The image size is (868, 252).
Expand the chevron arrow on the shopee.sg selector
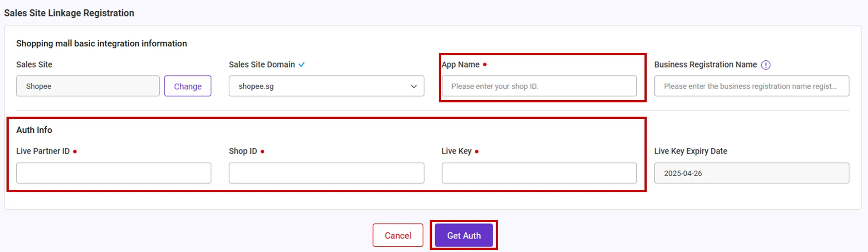414,86
